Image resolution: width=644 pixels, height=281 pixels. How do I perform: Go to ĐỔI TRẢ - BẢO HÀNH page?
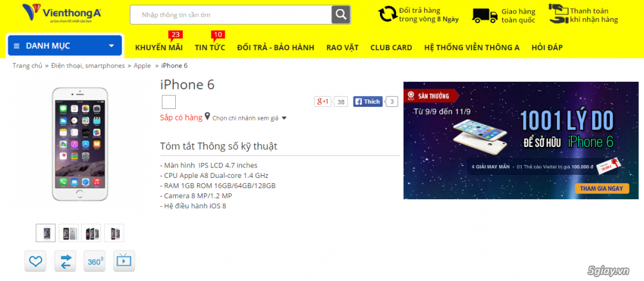(x=276, y=48)
